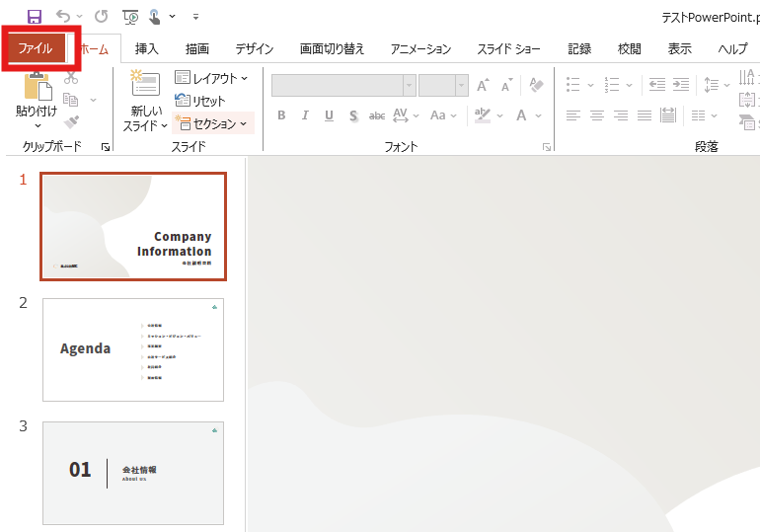Select slide 2 Agenda thumbnail
The width and height of the screenshot is (760, 532).
133,349
